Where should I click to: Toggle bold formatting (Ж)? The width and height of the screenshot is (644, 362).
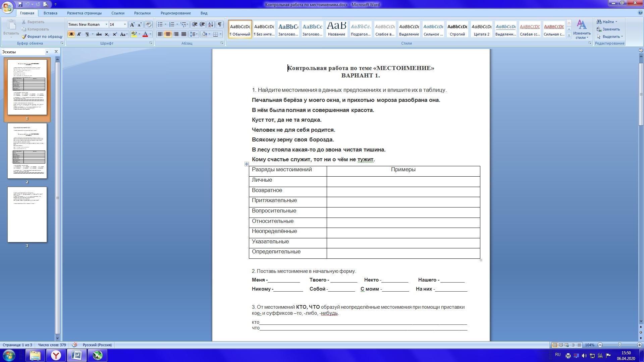71,34
